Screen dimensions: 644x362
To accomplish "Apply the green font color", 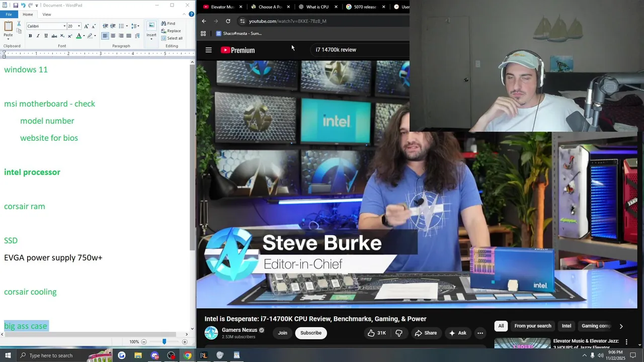I will (78, 36).
